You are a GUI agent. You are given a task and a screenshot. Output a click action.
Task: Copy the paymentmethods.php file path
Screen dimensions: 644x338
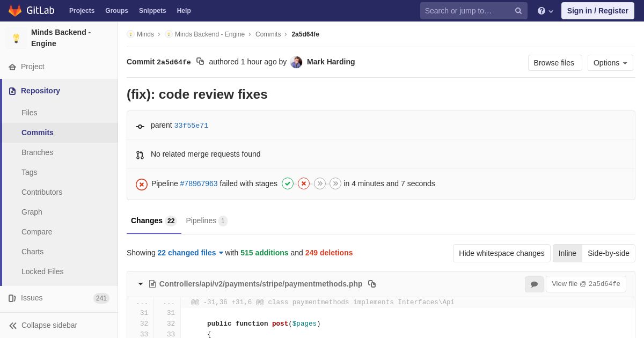pyautogui.click(x=372, y=284)
